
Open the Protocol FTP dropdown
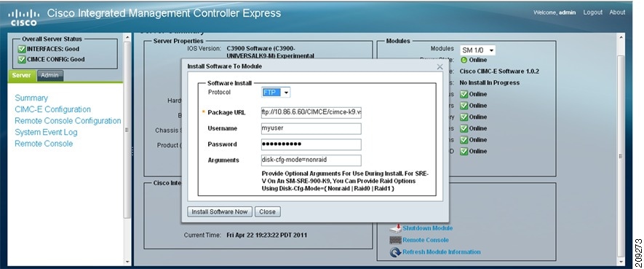pos(276,93)
